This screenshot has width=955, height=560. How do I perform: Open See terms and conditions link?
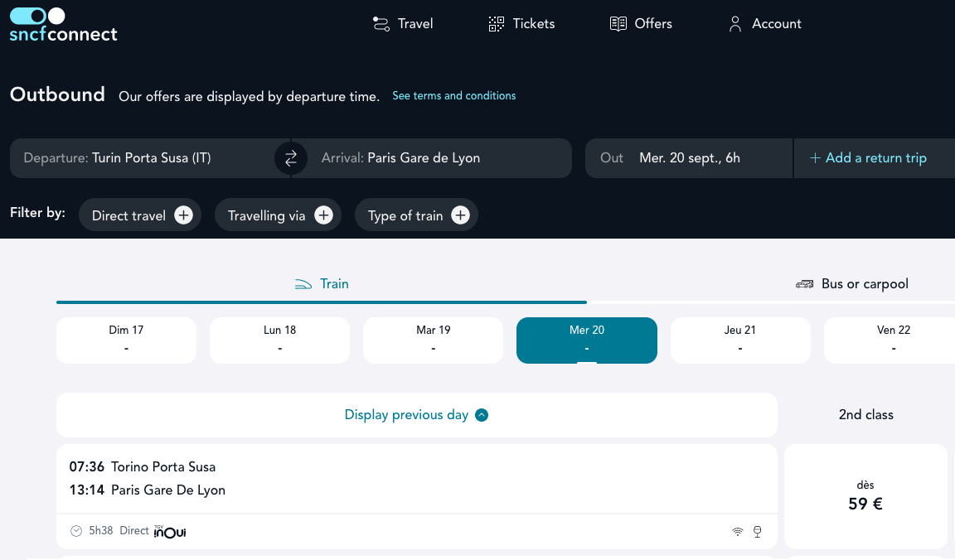453,96
